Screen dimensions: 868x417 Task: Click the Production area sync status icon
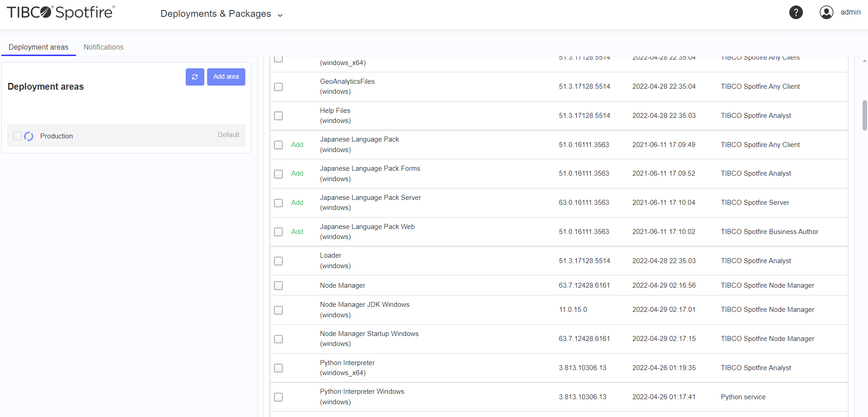pyautogui.click(x=29, y=136)
